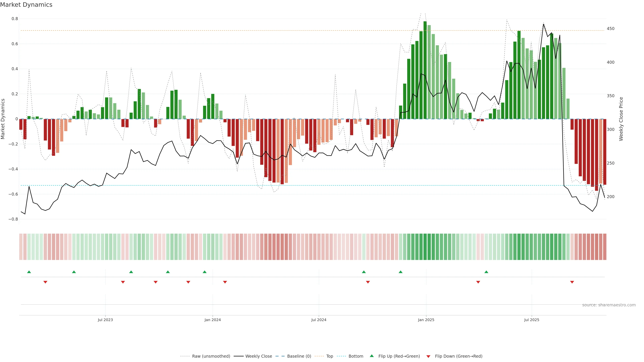
Task: Click the rightmost green flip-up triangle marker
Action: click(x=486, y=272)
